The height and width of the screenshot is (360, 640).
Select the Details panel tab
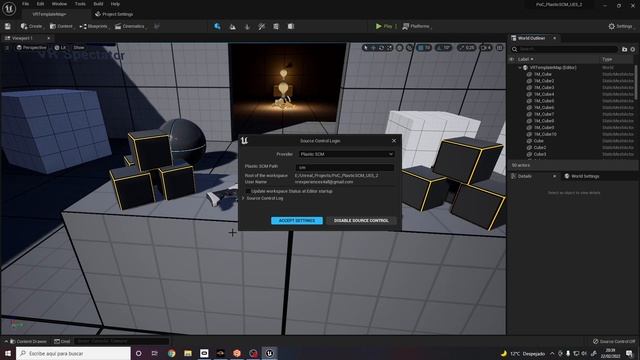524,176
